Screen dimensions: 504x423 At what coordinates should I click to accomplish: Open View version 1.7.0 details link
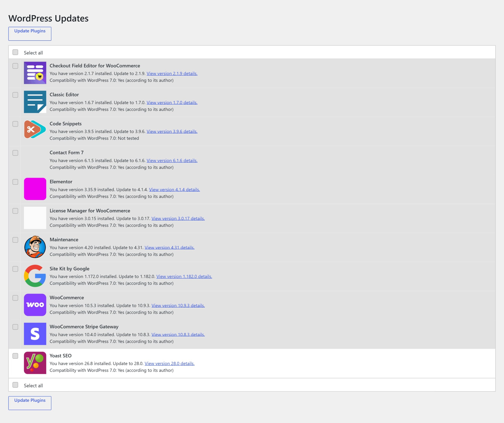click(x=172, y=103)
